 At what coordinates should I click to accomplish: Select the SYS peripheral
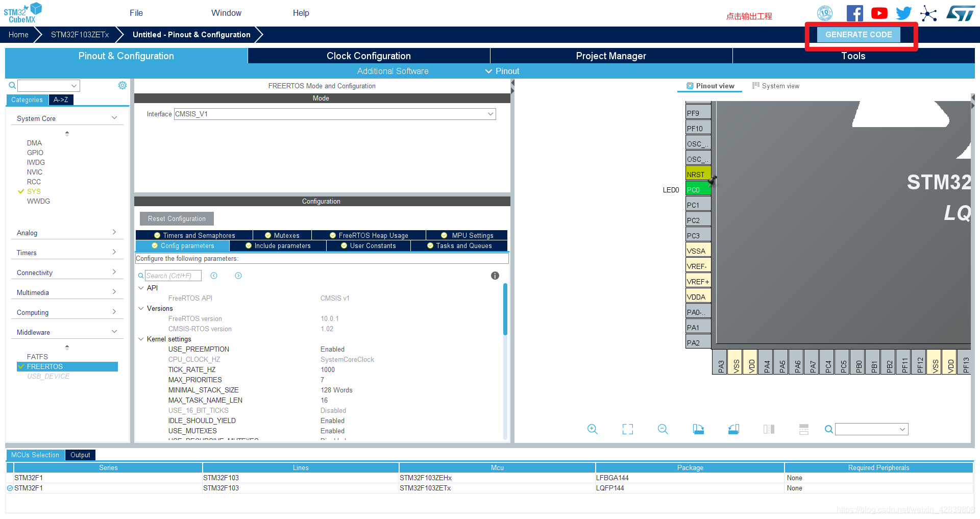point(34,191)
